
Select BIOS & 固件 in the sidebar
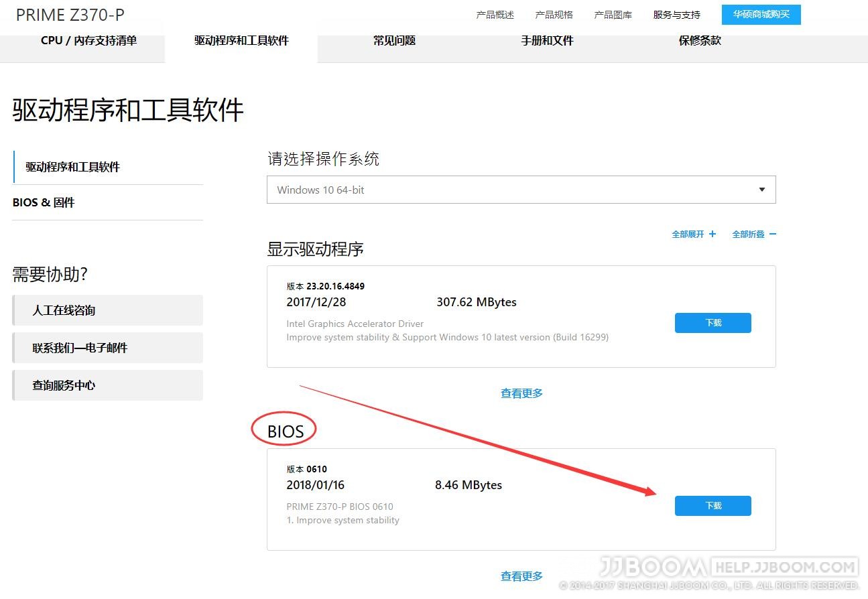pos(44,202)
